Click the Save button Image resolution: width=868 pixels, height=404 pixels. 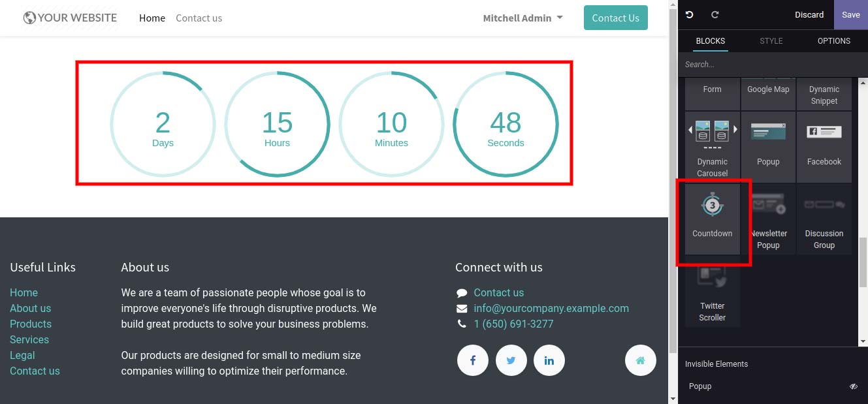(851, 14)
